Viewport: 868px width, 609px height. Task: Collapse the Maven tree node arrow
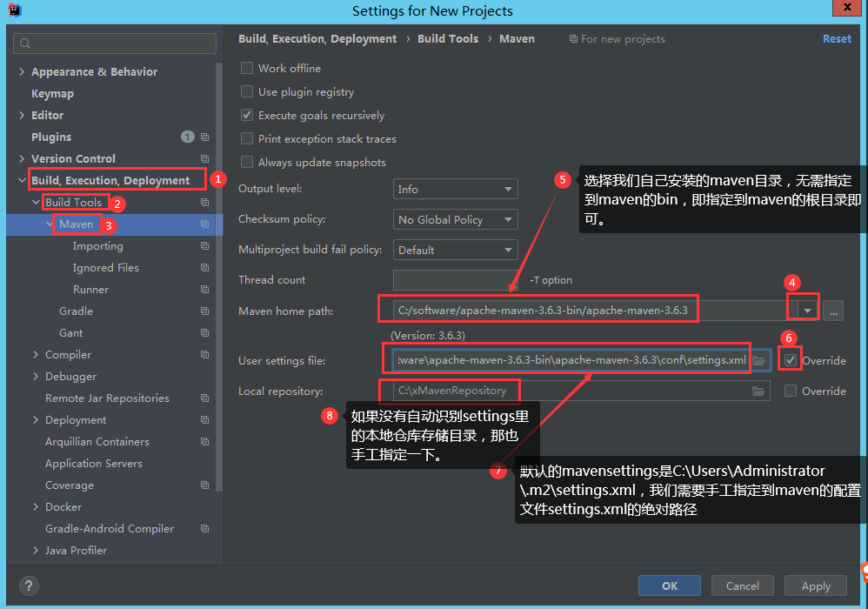[50, 224]
